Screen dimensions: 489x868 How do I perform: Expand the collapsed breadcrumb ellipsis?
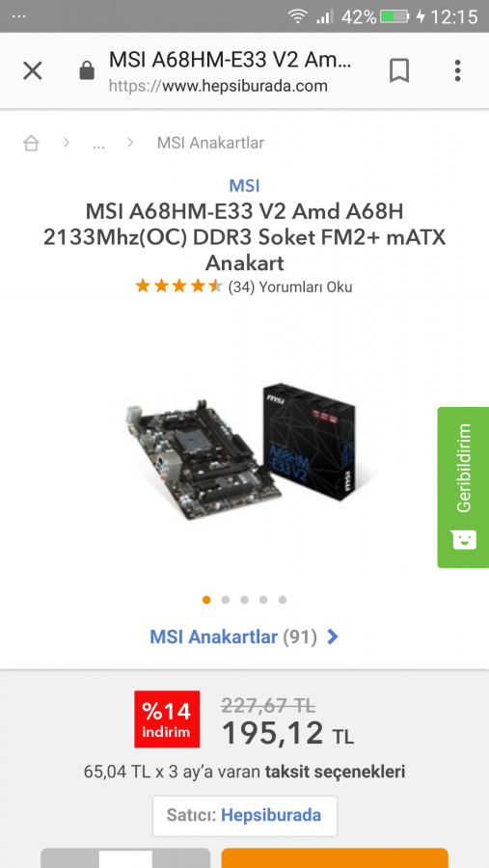pyautogui.click(x=98, y=145)
